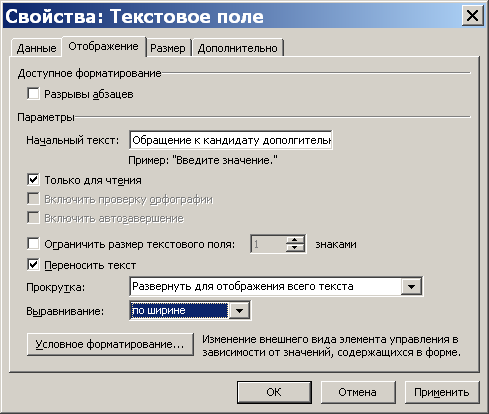489x414 pixels.
Task: Click the Начальный текст label
Action: [73, 140]
